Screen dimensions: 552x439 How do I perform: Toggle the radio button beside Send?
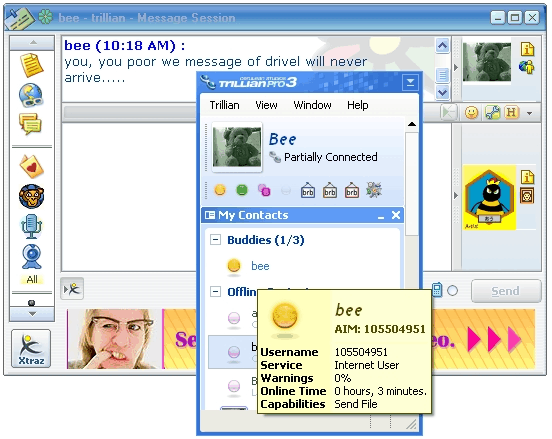[x=452, y=291]
